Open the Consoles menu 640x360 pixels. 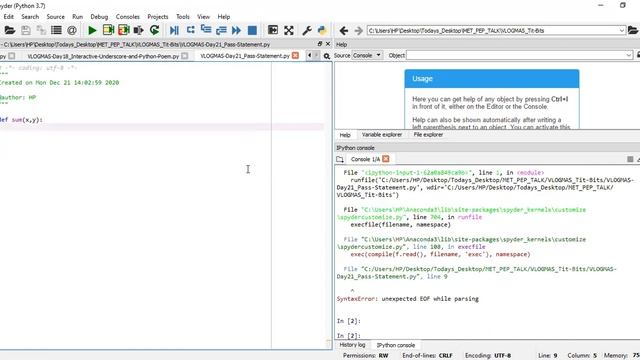point(128,17)
